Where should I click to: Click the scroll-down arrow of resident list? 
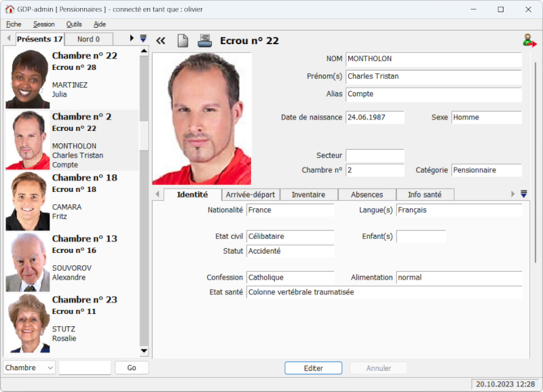coord(144,351)
